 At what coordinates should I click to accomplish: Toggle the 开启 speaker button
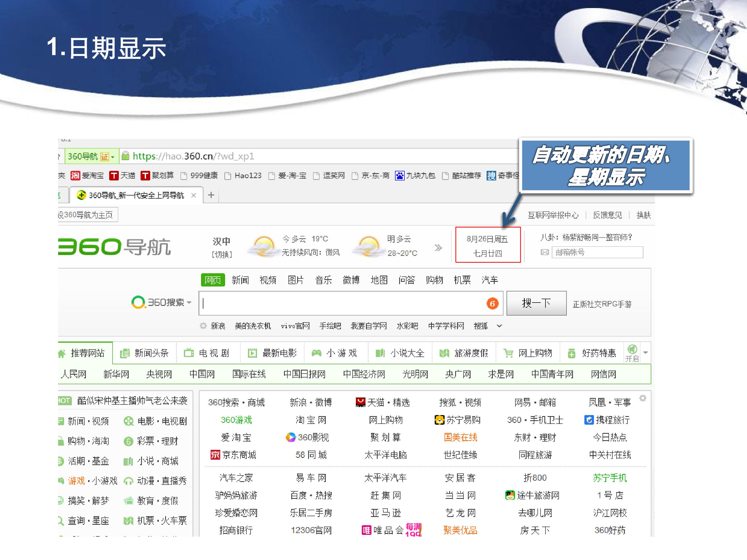(x=632, y=353)
